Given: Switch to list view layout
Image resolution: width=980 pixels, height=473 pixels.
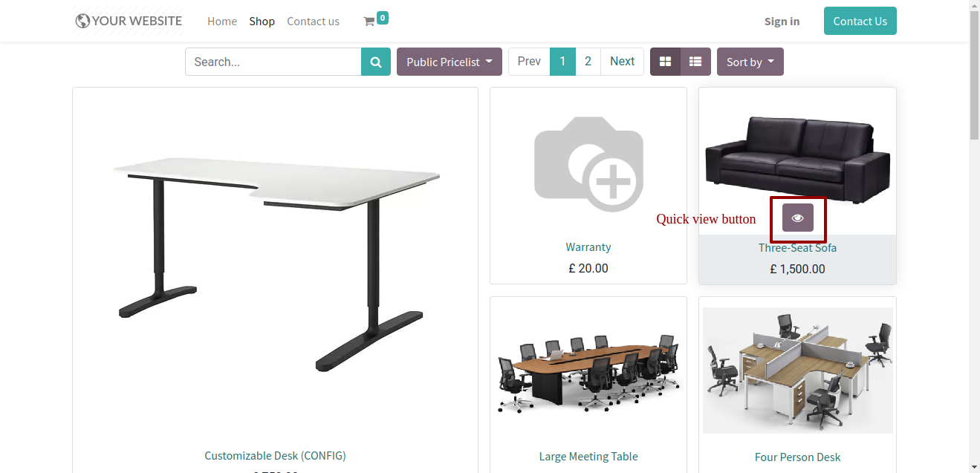Looking at the screenshot, I should click(x=695, y=62).
